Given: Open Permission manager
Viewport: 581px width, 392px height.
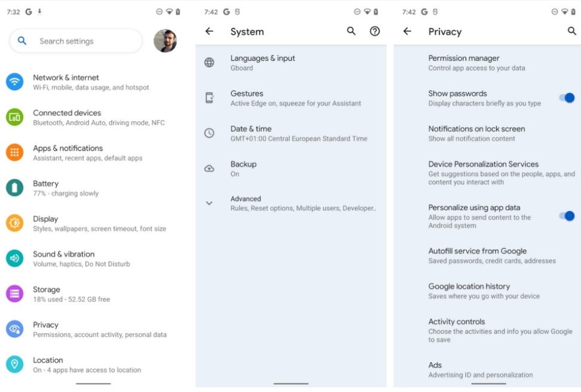Looking at the screenshot, I should coord(487,63).
